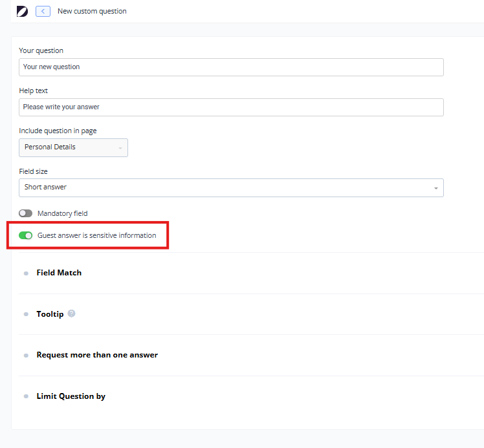This screenshot has height=448, width=484.
Task: Click the New custom question page title
Action: (92, 11)
